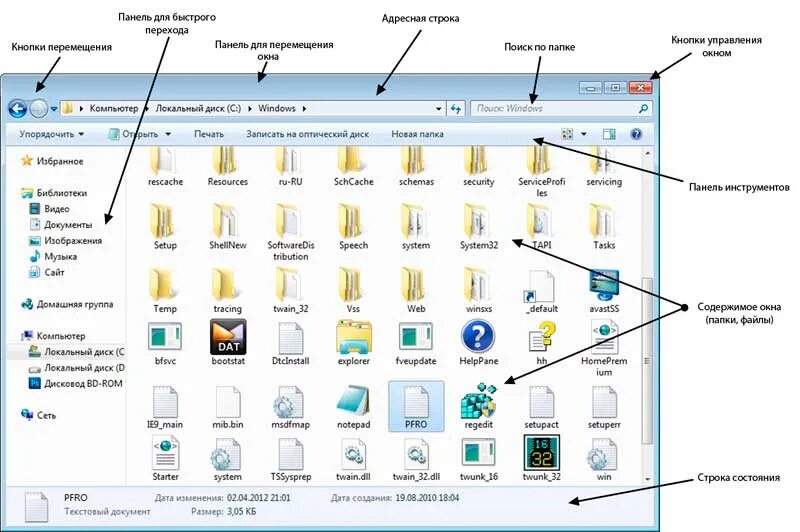The width and height of the screenshot is (800, 532).
Task: Select the twain_32.dll file
Action: (416, 459)
